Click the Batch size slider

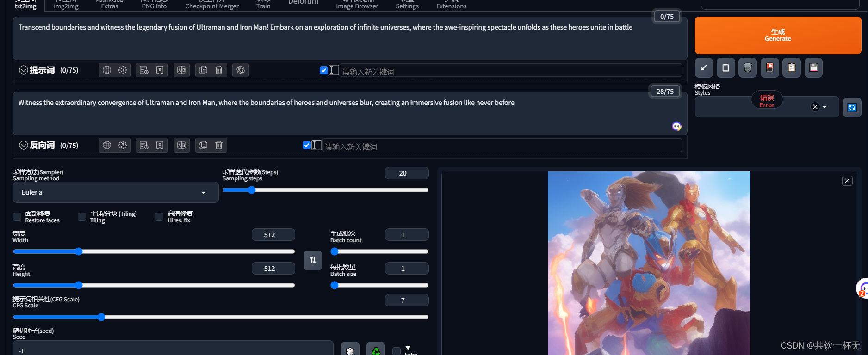[379, 285]
